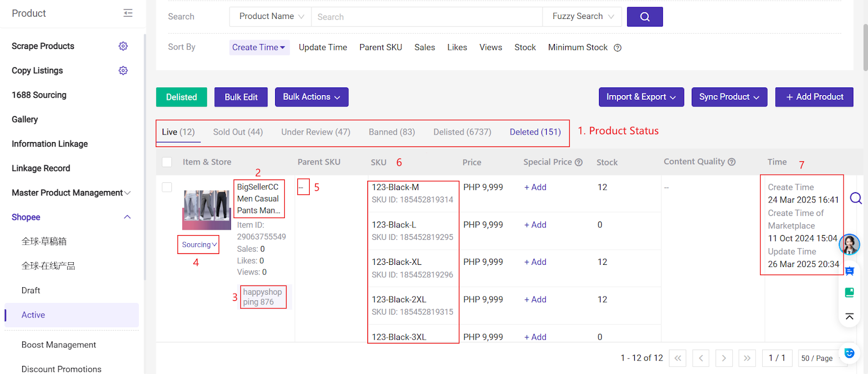Open the Fuzzy Search mode dropdown
Viewport: 868px width, 374px height.
[x=583, y=17]
